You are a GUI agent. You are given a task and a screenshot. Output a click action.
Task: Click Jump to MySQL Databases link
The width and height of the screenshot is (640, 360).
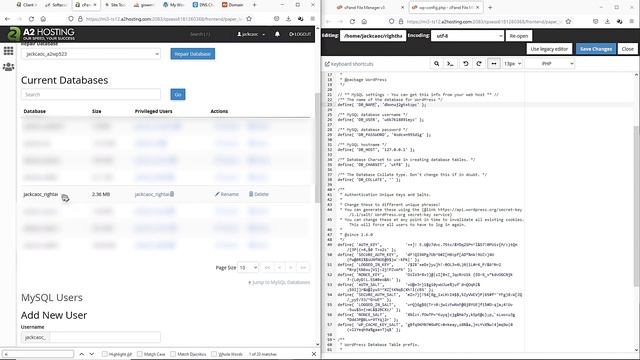(279, 282)
